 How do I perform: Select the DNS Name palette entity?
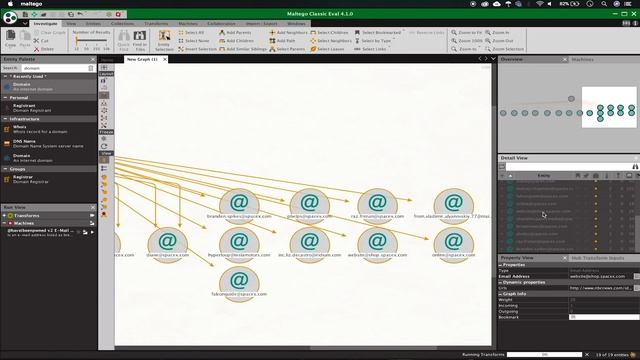pos(49,144)
